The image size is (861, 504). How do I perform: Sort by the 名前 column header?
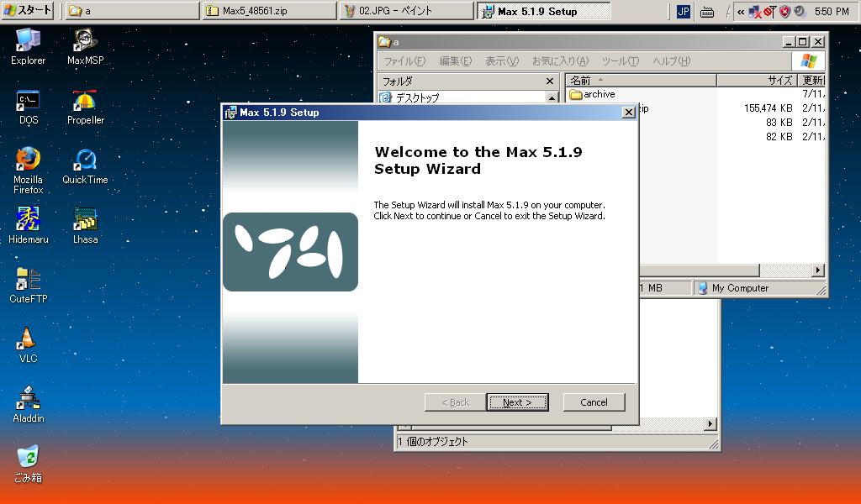(x=641, y=81)
